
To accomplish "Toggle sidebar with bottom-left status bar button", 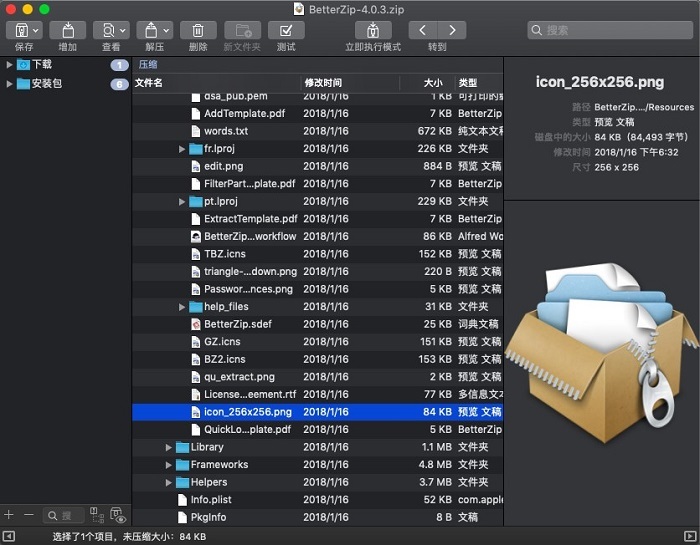I will click(x=8, y=537).
